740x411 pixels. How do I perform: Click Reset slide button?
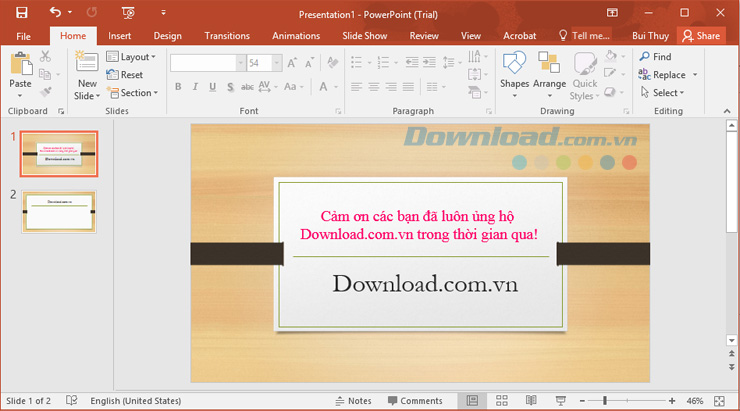[125, 75]
